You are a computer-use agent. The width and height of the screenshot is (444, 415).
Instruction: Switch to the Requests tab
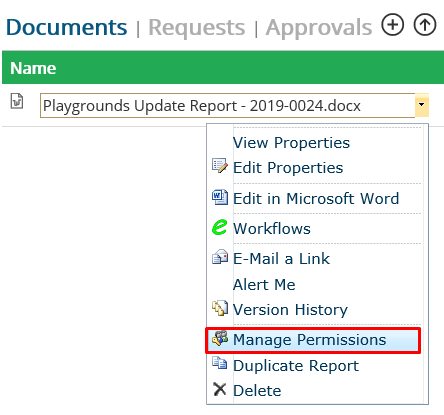click(x=197, y=27)
